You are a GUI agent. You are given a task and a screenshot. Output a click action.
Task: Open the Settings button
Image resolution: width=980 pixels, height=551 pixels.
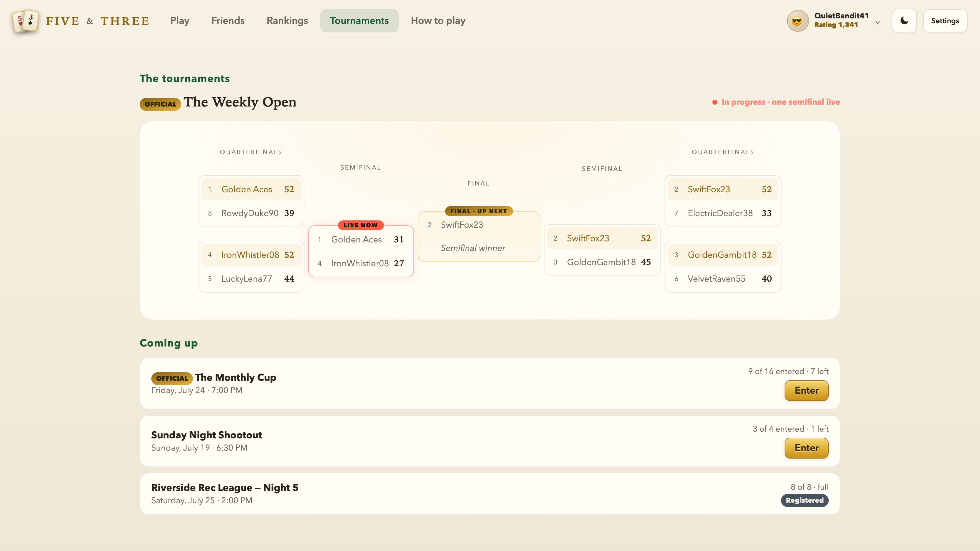tap(945, 21)
